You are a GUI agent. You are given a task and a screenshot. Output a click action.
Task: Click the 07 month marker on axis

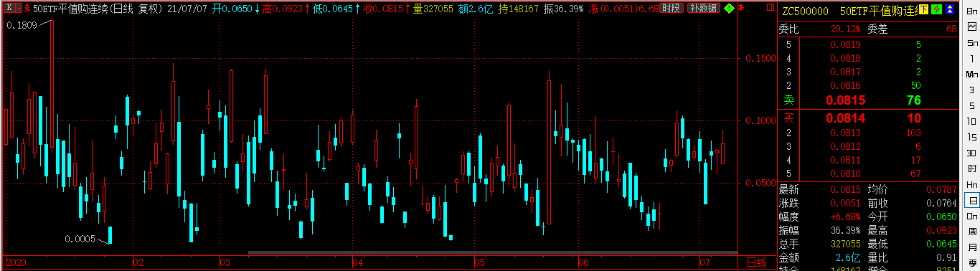705,262
